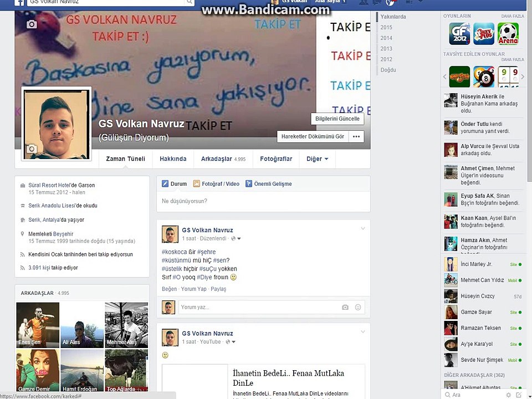Open Süral Resort Hotel link
532x399 pixels.
point(49,185)
